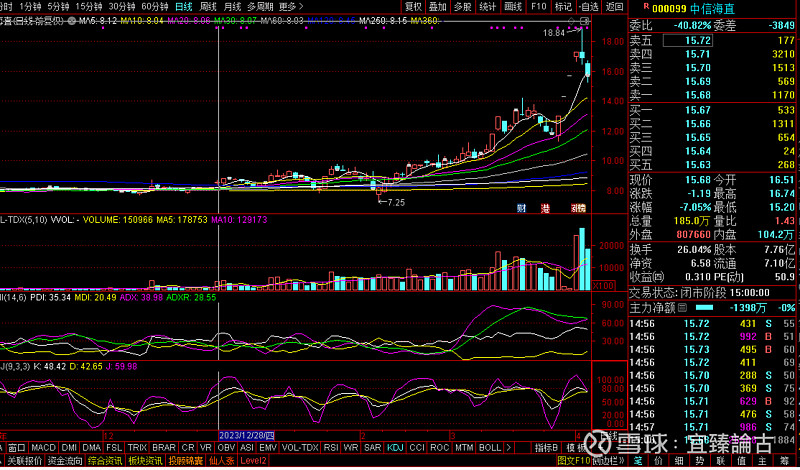Click the 标记 mark button

[x=563, y=7]
